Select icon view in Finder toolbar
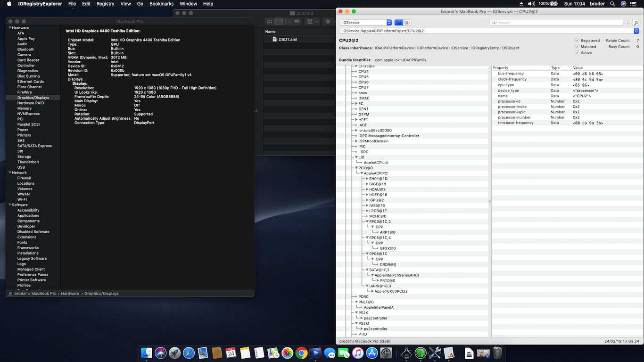This screenshot has height=362, width=644. click(270, 22)
